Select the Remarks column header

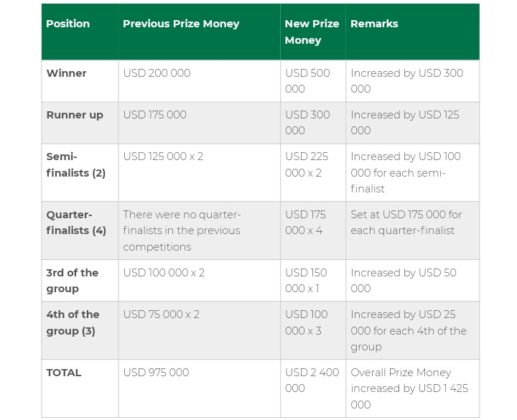pyautogui.click(x=374, y=24)
